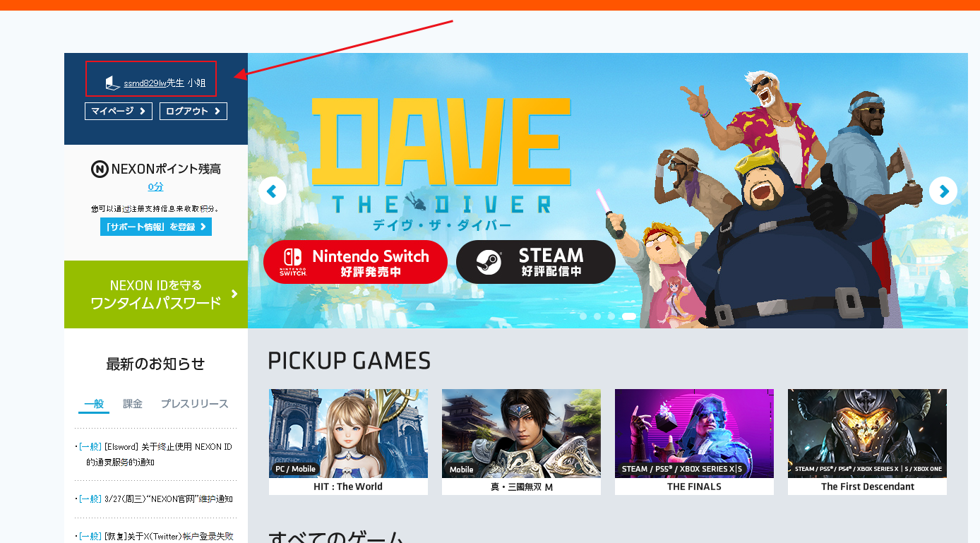The width and height of the screenshot is (980, 543).
Task: Go to previous carousel banner arrow
Action: 273,191
